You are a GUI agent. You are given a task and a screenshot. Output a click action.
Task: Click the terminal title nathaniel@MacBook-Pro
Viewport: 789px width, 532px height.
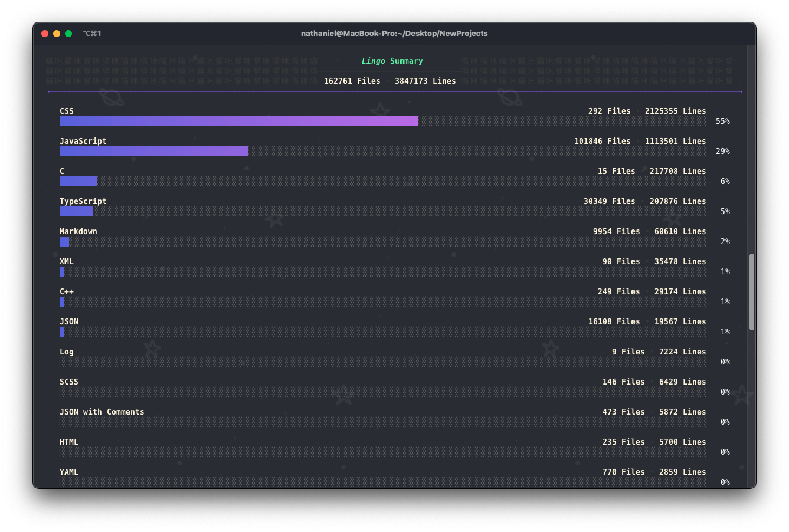tap(394, 34)
